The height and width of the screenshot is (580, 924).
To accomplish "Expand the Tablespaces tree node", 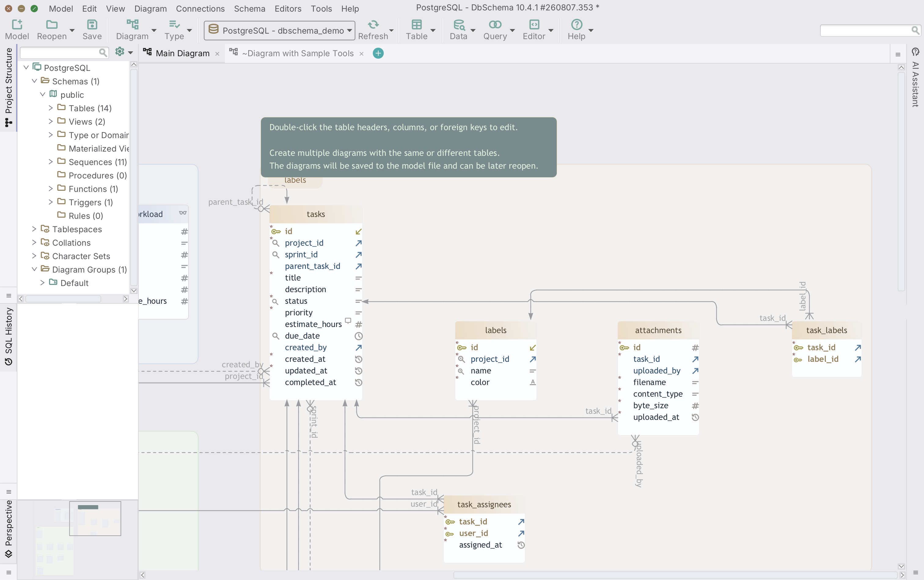I will click(34, 229).
